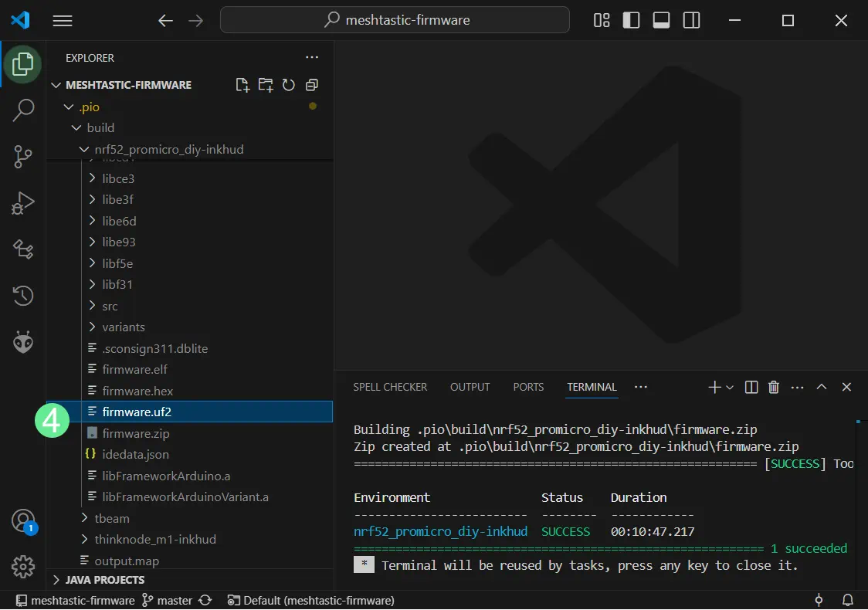Open the new terminal dropdown arrow
This screenshot has height=610, width=868.
(x=730, y=388)
